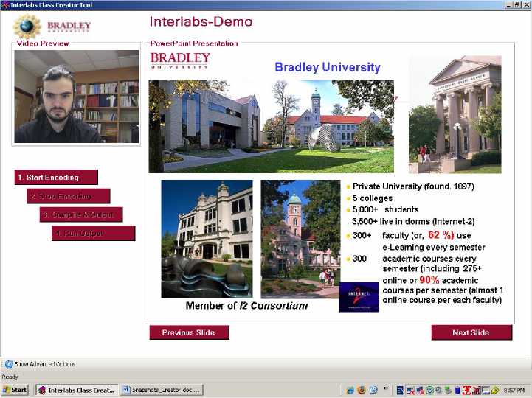
Task: Switch to Snapshots_Creator.doc taskbar item
Action: pyautogui.click(x=162, y=390)
